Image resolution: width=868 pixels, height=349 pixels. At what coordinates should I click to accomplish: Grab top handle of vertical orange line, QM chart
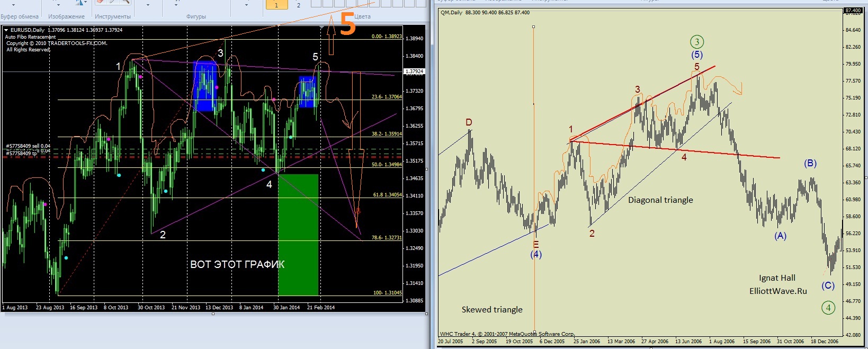[534, 26]
